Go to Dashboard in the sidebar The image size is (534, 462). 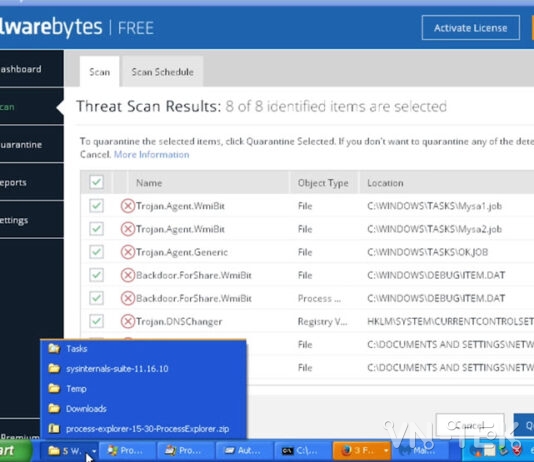coord(31,69)
